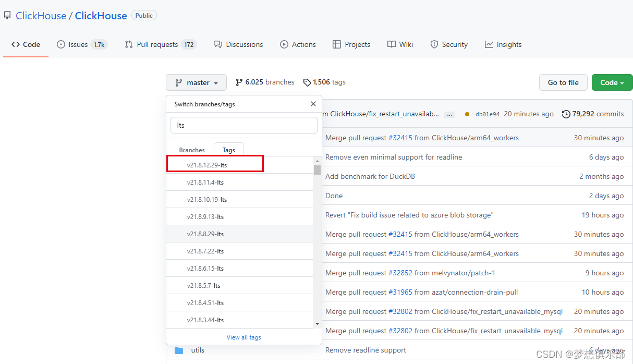Screen dimensions: 633x364
Task: Open the ClickHouse repository name link
Action: (x=101, y=16)
